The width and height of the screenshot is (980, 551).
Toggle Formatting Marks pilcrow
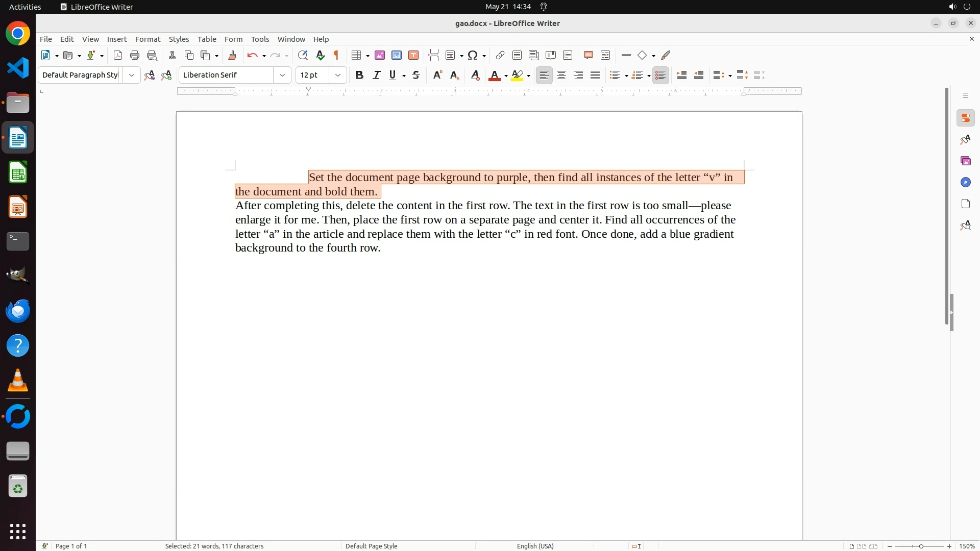click(336, 55)
